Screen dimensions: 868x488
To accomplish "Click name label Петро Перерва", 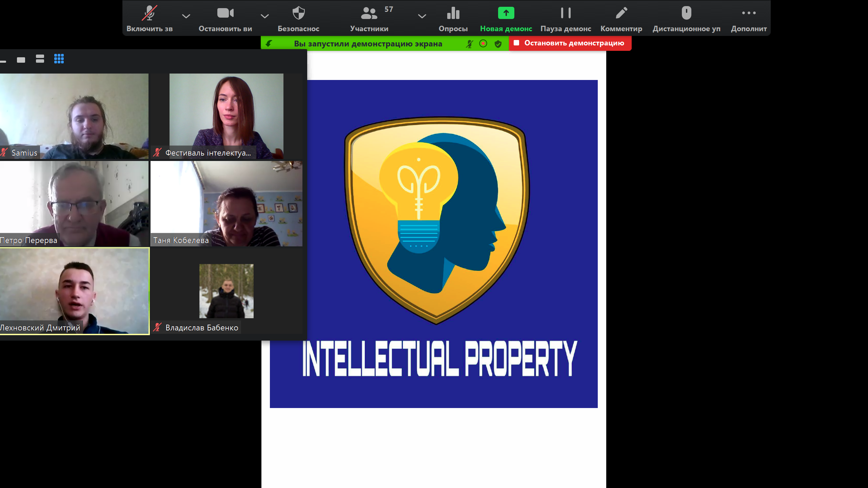I will (28, 240).
